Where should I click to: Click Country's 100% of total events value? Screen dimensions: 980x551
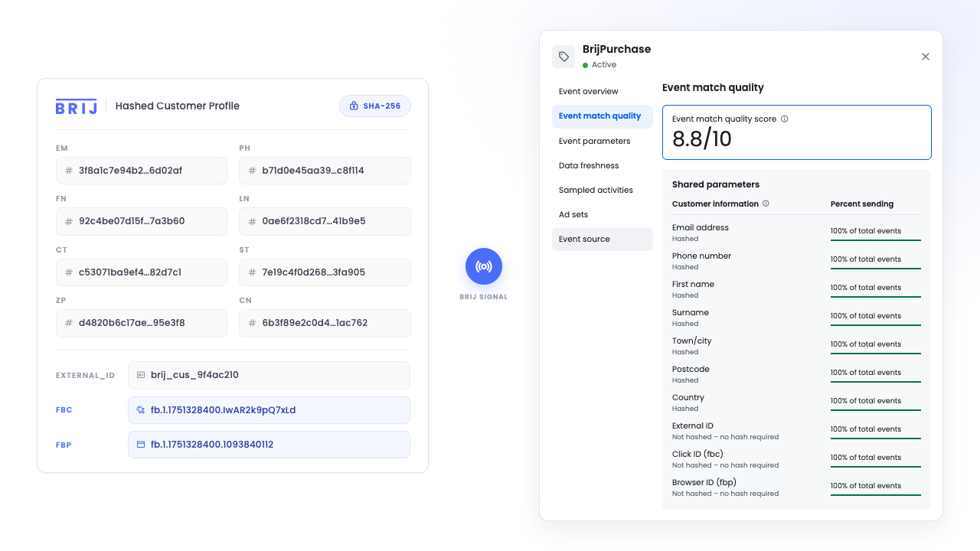[866, 401]
